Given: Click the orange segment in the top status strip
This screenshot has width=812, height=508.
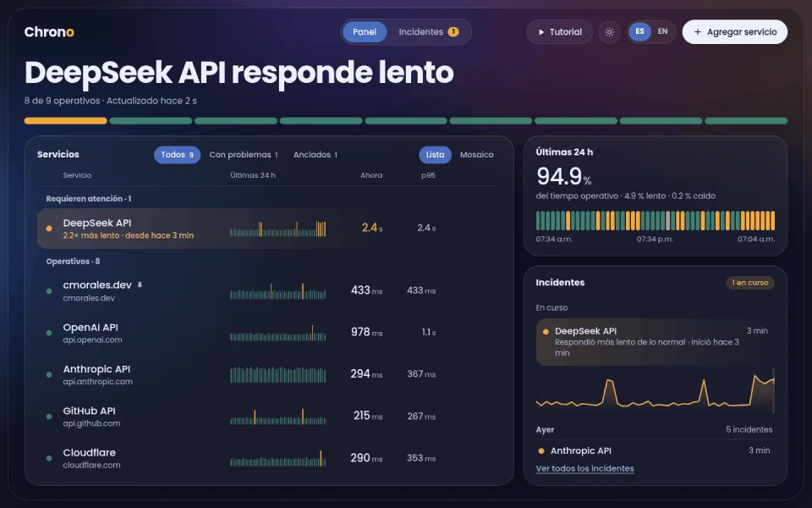Looking at the screenshot, I should coord(66,121).
